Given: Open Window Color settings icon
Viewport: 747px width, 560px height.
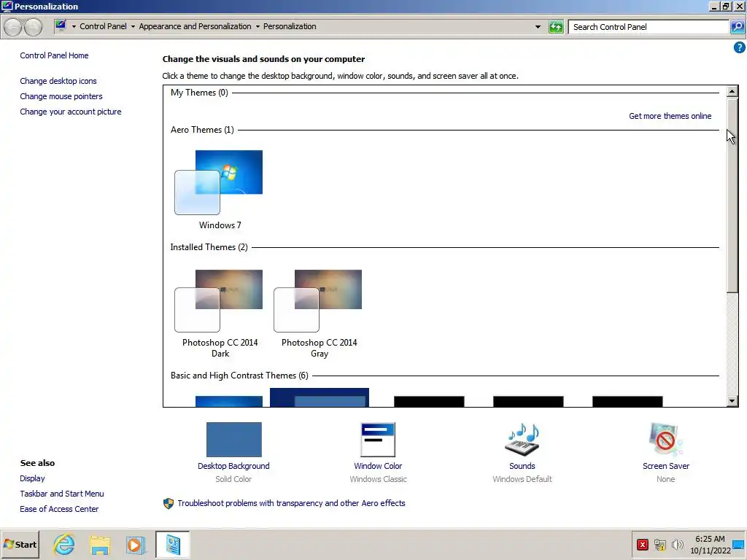Looking at the screenshot, I should point(378,440).
